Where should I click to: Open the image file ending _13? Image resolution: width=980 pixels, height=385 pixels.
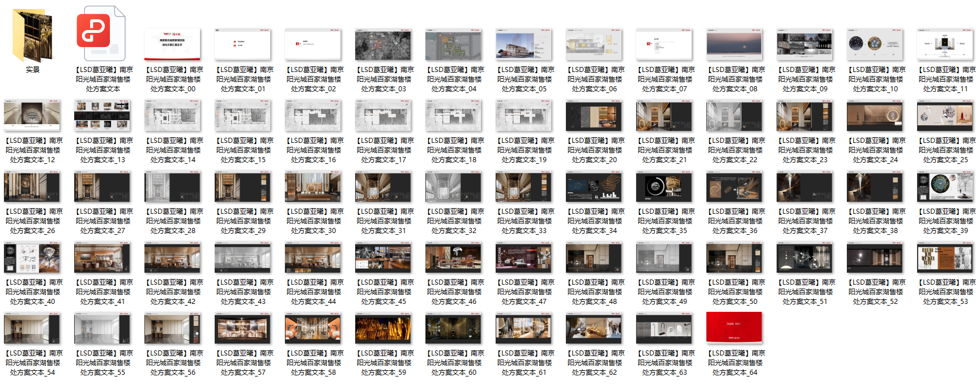[102, 116]
